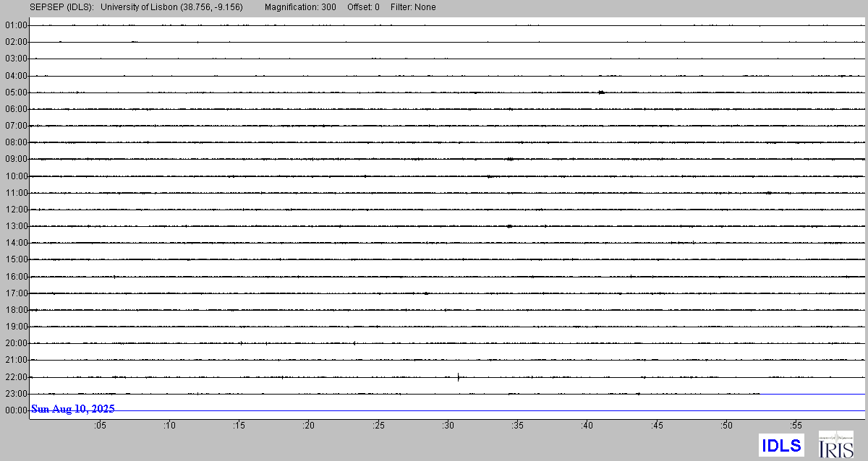Click the small event on the 13:00 trace
This screenshot has height=461, width=868.
510,226
